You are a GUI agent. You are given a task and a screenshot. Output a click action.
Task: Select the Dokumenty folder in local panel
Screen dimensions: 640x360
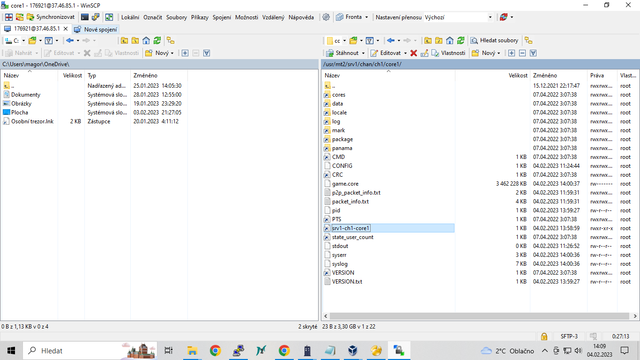pyautogui.click(x=25, y=95)
